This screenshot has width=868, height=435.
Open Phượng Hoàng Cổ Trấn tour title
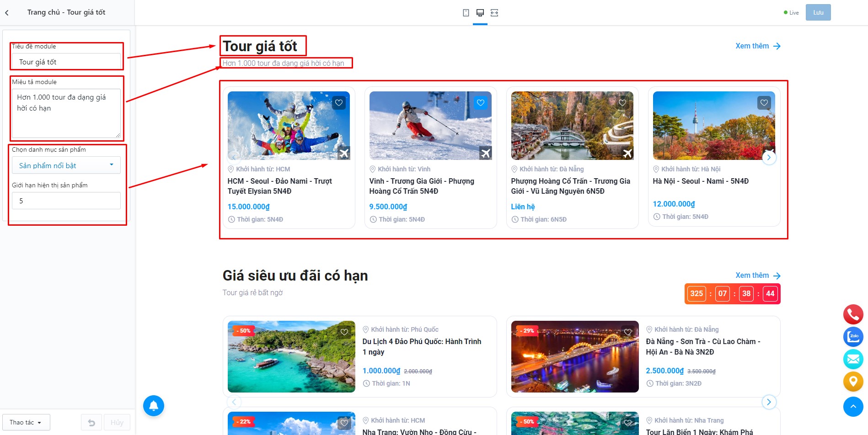pyautogui.click(x=571, y=186)
